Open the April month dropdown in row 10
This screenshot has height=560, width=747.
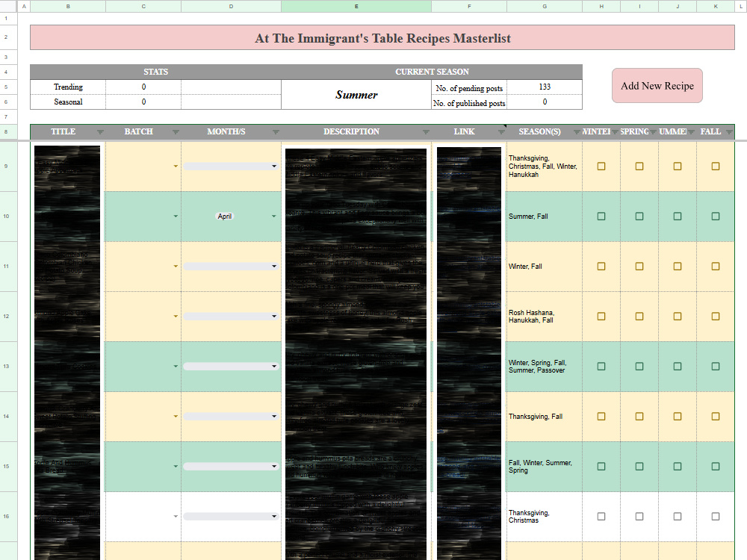tap(274, 217)
